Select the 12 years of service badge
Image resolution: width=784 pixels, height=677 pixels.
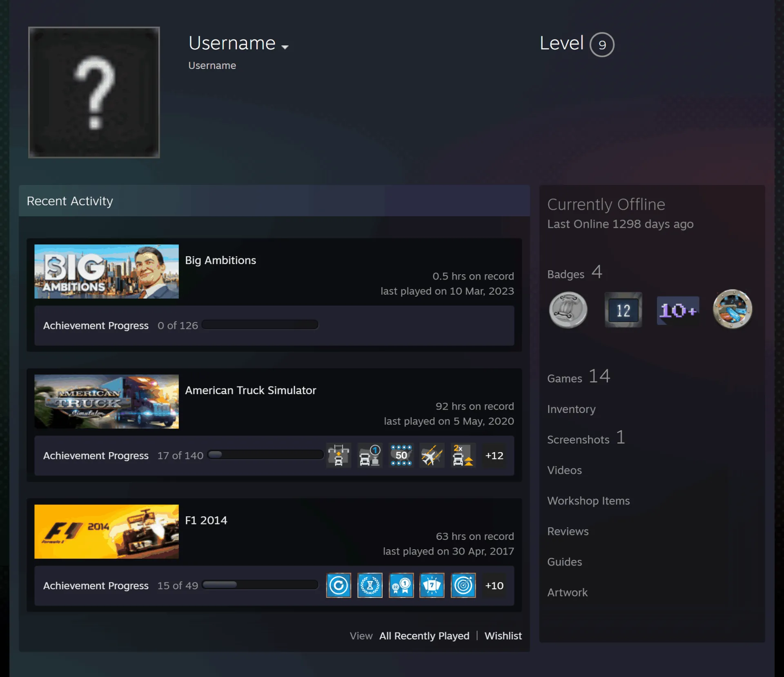point(623,310)
